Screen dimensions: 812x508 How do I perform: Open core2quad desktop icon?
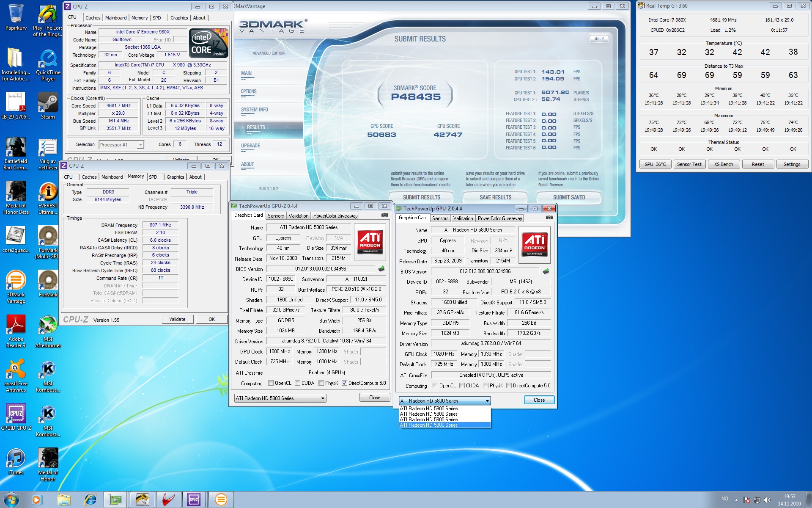coord(16,240)
